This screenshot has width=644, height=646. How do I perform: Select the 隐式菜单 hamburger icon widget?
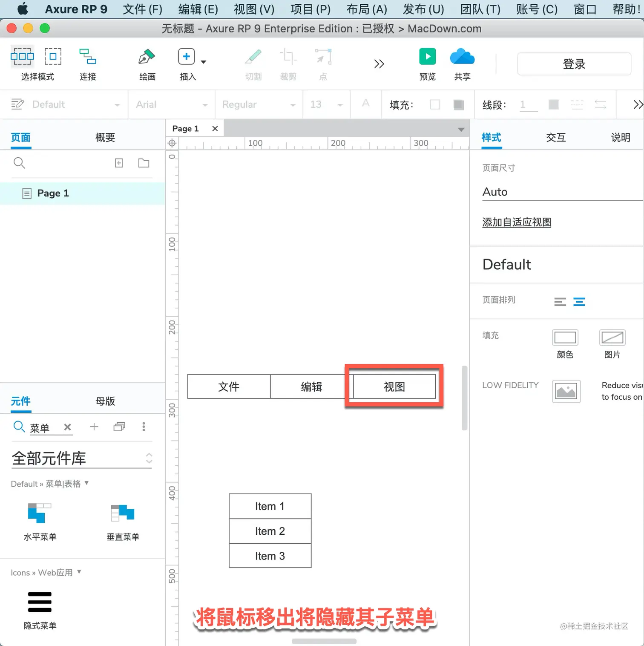(40, 610)
